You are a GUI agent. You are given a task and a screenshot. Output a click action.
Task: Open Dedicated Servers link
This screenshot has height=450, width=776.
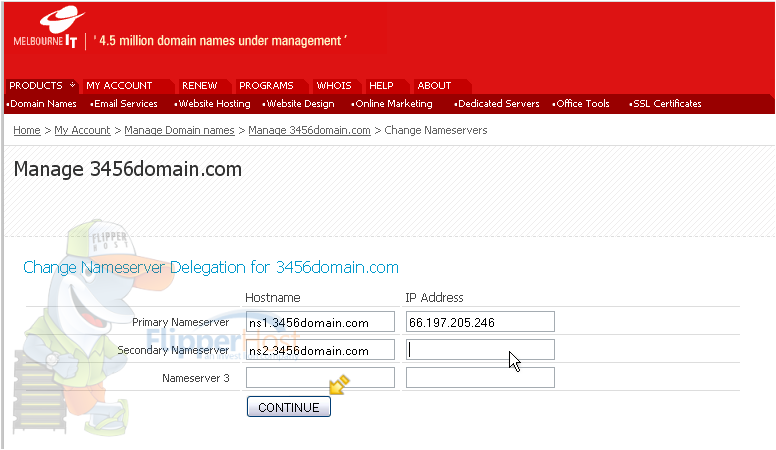[497, 103]
